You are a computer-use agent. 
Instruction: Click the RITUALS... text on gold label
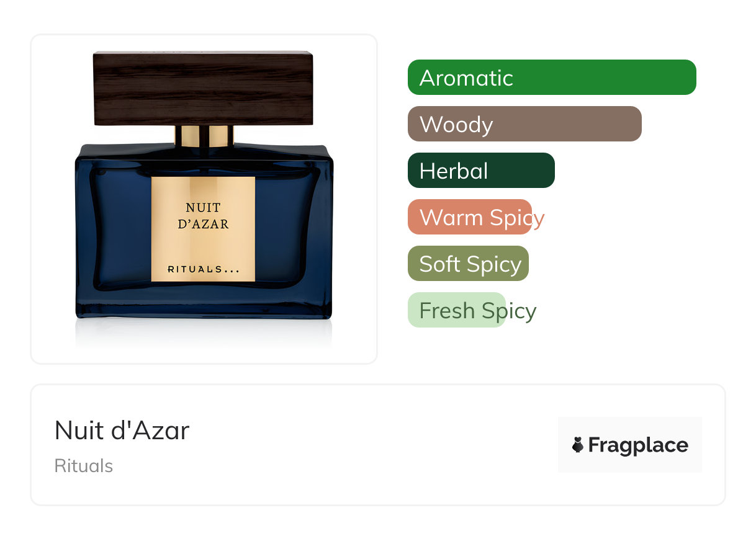tap(203, 269)
